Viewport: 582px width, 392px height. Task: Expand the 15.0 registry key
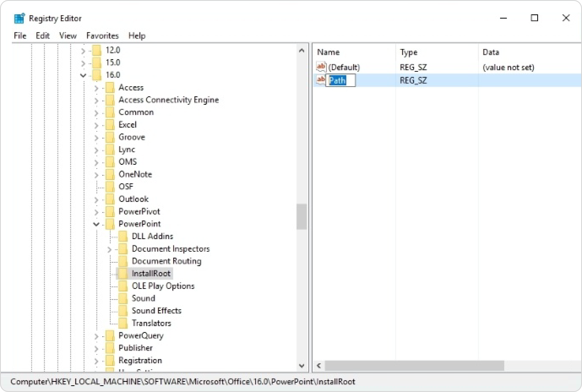(83, 63)
